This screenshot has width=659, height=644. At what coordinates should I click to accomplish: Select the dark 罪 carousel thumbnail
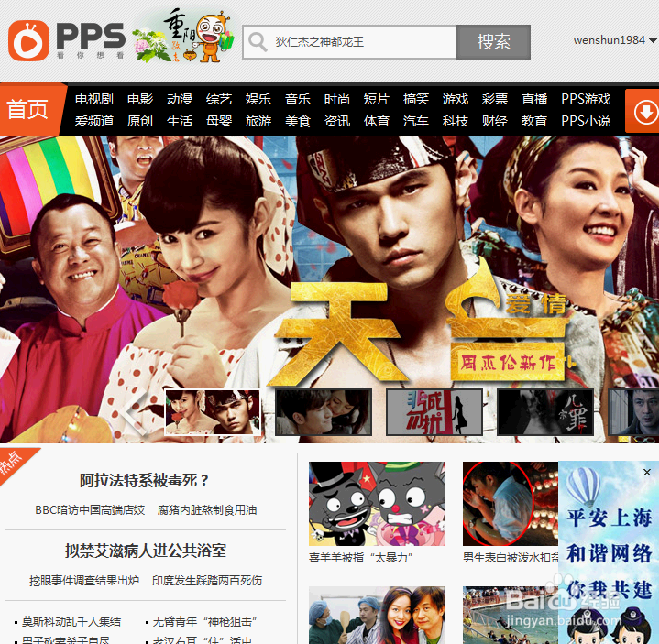point(545,412)
